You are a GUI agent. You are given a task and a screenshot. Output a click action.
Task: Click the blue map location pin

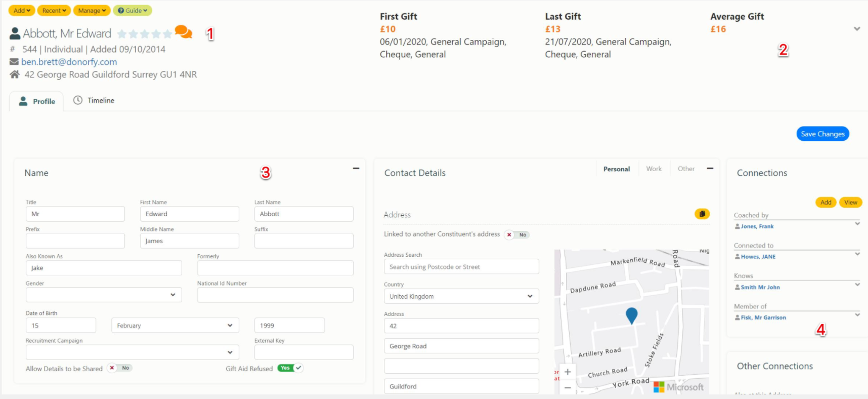[x=632, y=315]
